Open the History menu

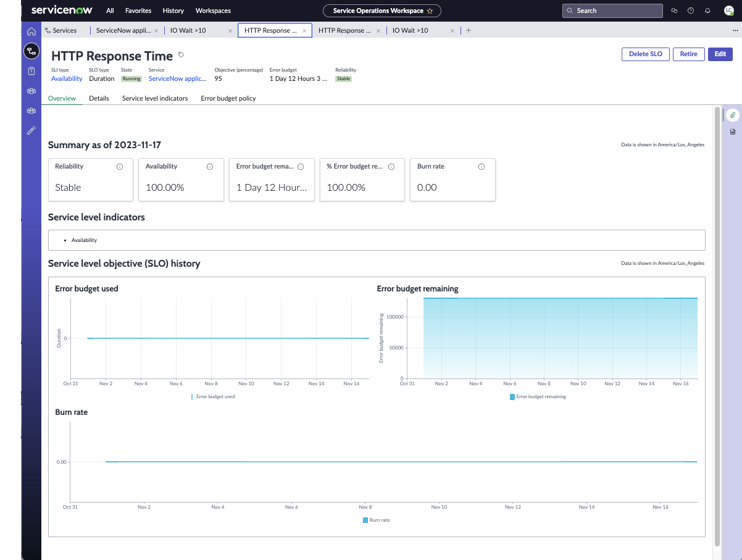tap(173, 10)
